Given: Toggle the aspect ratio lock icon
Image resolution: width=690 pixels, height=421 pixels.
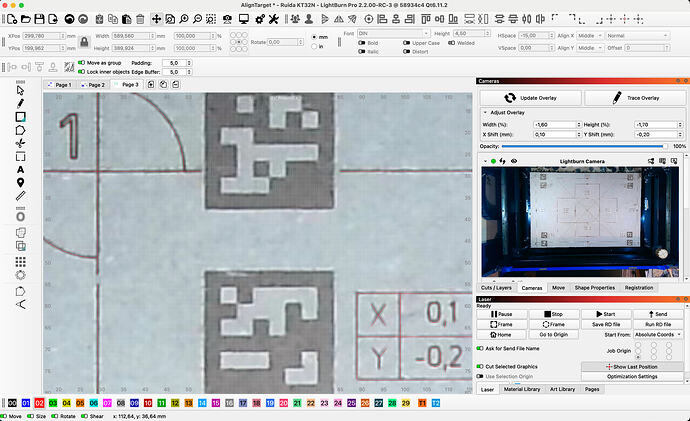Looking at the screenshot, I should (84, 42).
